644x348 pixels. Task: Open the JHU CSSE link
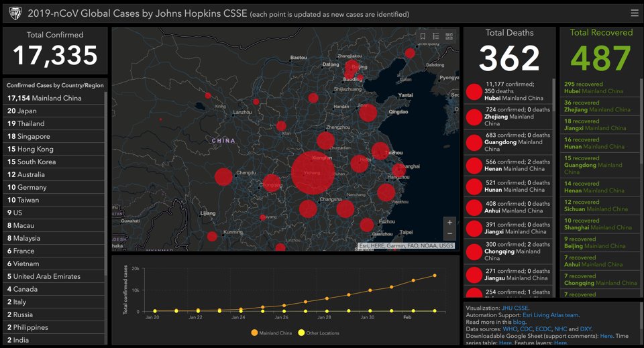pos(515,308)
